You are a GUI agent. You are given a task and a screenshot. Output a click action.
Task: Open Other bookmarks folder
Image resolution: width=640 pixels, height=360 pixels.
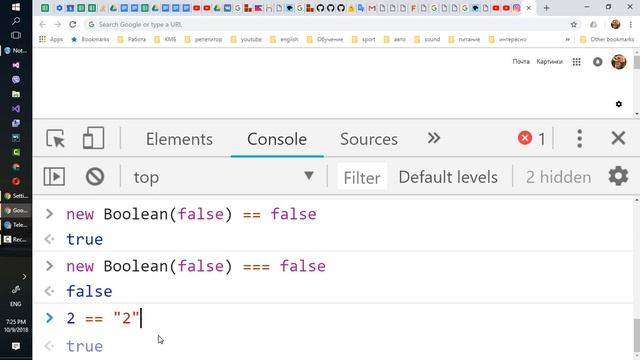607,39
